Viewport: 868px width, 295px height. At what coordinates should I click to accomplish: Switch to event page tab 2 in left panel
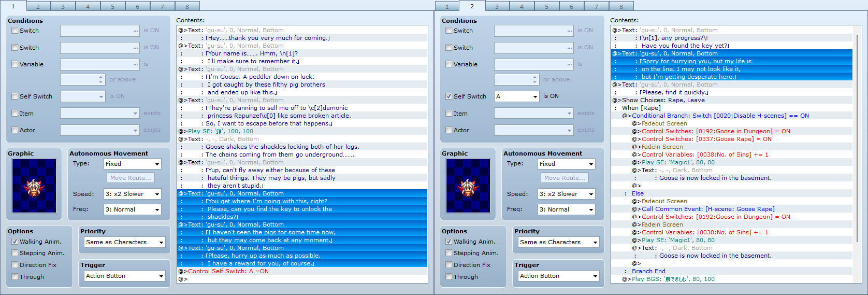tap(38, 6)
